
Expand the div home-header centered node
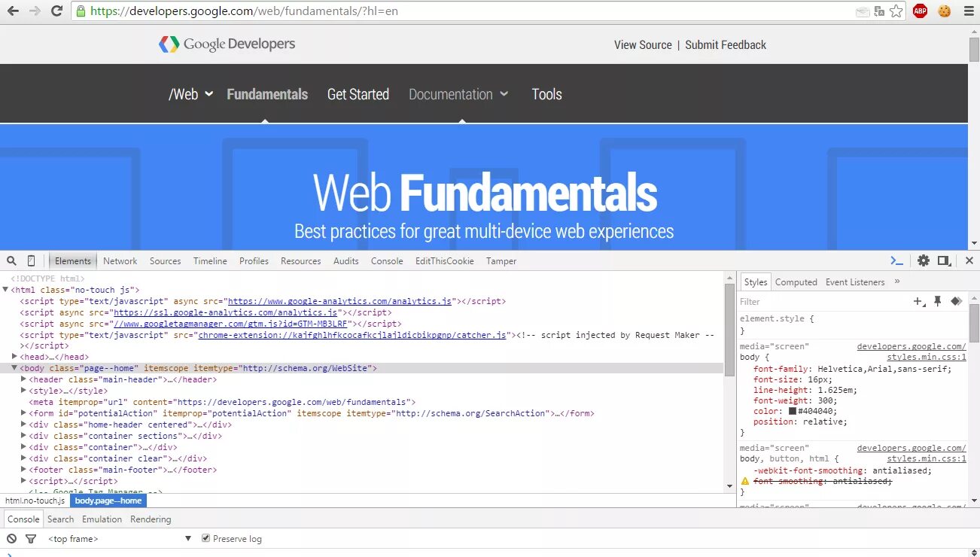point(23,425)
